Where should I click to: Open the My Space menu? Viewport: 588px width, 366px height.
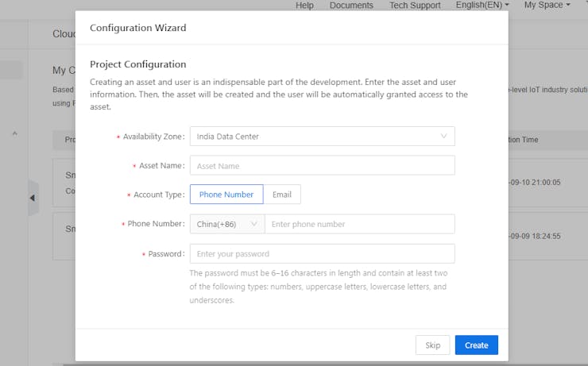coord(547,6)
